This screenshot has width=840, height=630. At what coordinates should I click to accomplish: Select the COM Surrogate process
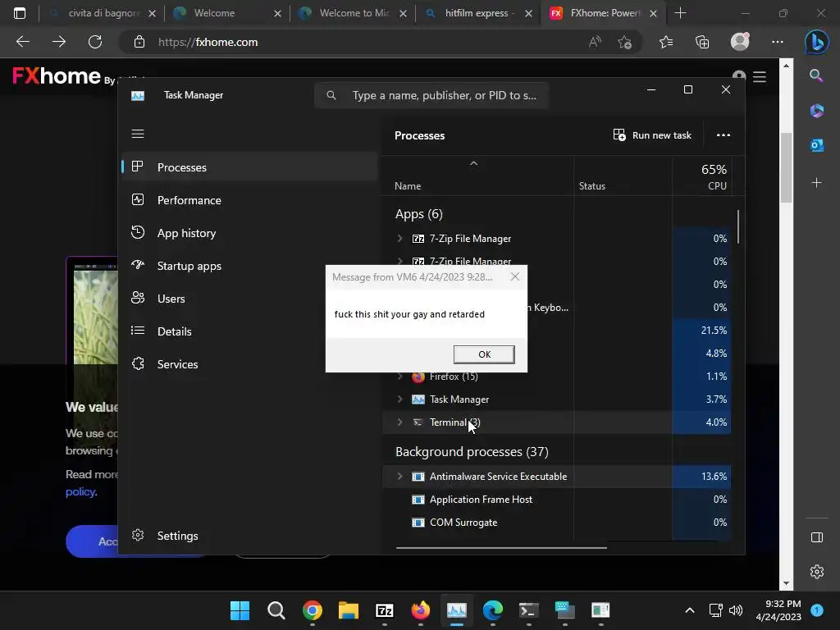pos(556,523)
